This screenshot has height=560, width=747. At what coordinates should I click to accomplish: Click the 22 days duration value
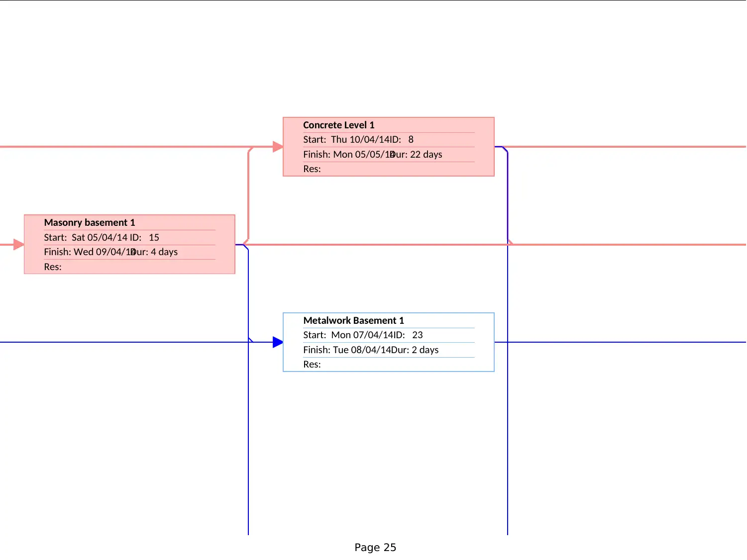[426, 155]
